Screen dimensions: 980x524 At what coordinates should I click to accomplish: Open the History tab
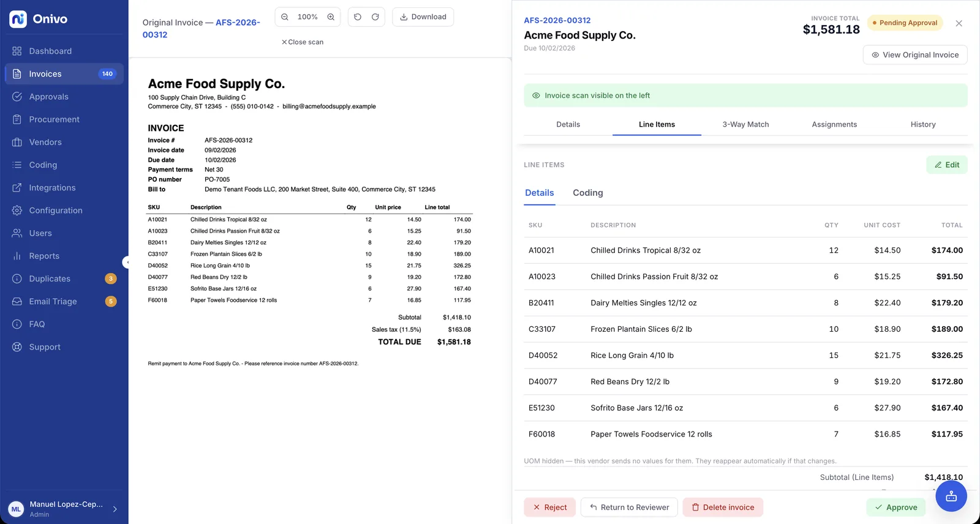[923, 124]
